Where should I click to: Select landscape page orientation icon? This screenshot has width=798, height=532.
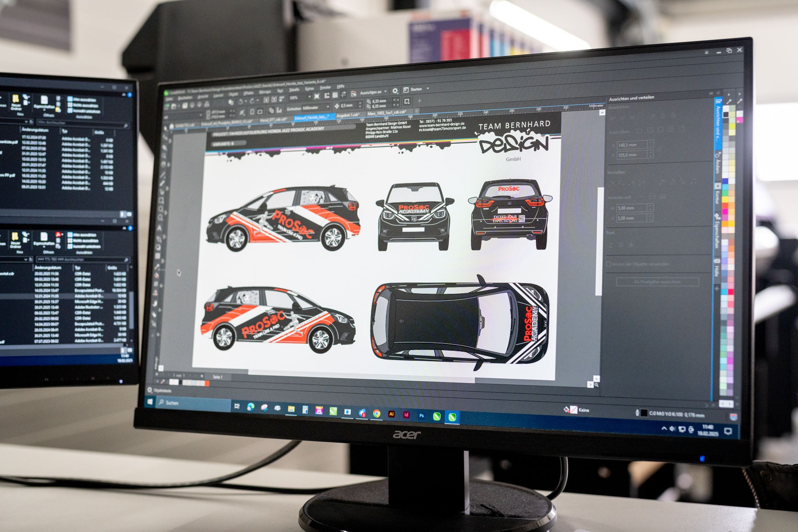pos(260,112)
